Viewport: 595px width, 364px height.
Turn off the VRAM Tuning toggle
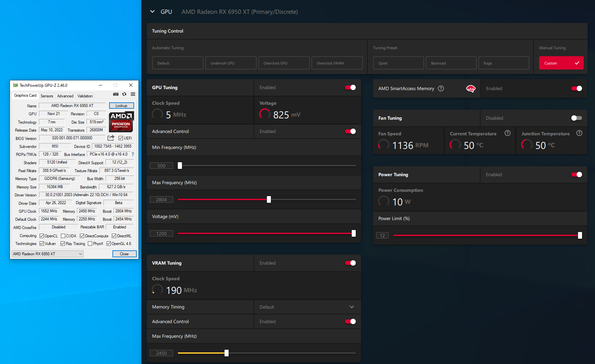point(350,263)
